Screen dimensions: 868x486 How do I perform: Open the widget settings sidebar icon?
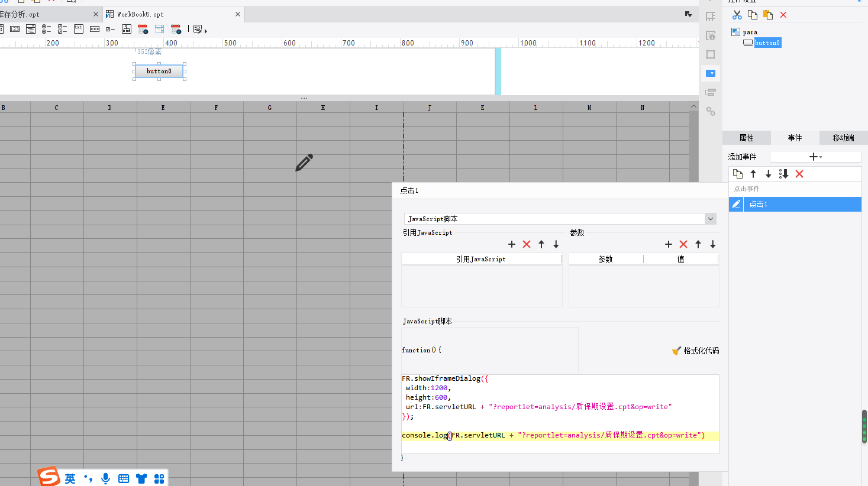711,73
